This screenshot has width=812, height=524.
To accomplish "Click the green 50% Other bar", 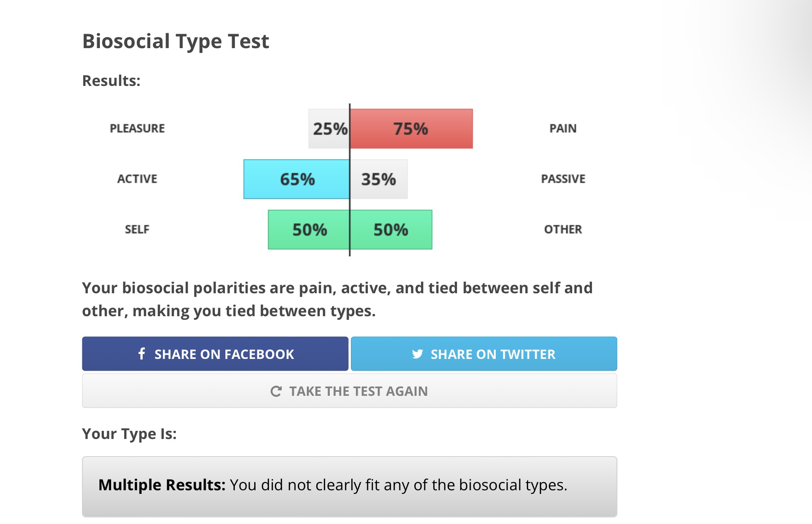I will [391, 229].
